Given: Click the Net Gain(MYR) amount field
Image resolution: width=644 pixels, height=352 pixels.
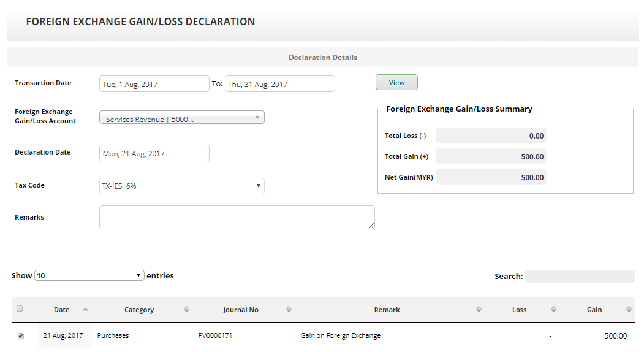Looking at the screenshot, I should coord(491,177).
